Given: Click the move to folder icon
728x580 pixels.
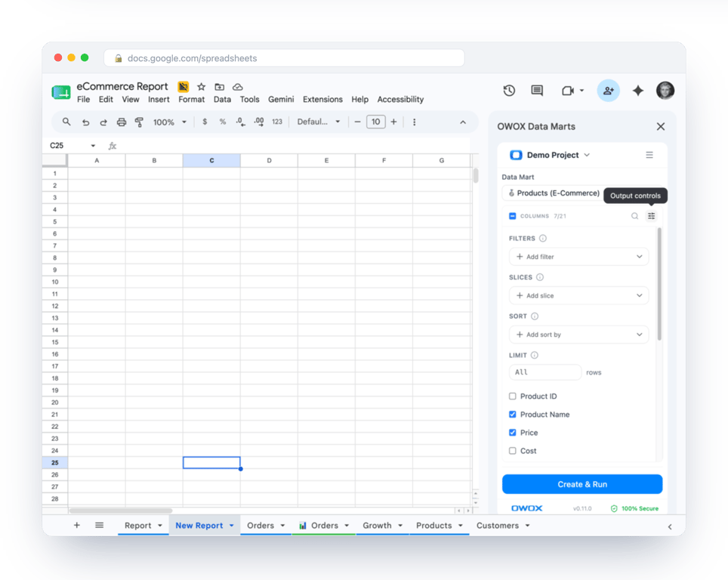Looking at the screenshot, I should [x=220, y=87].
